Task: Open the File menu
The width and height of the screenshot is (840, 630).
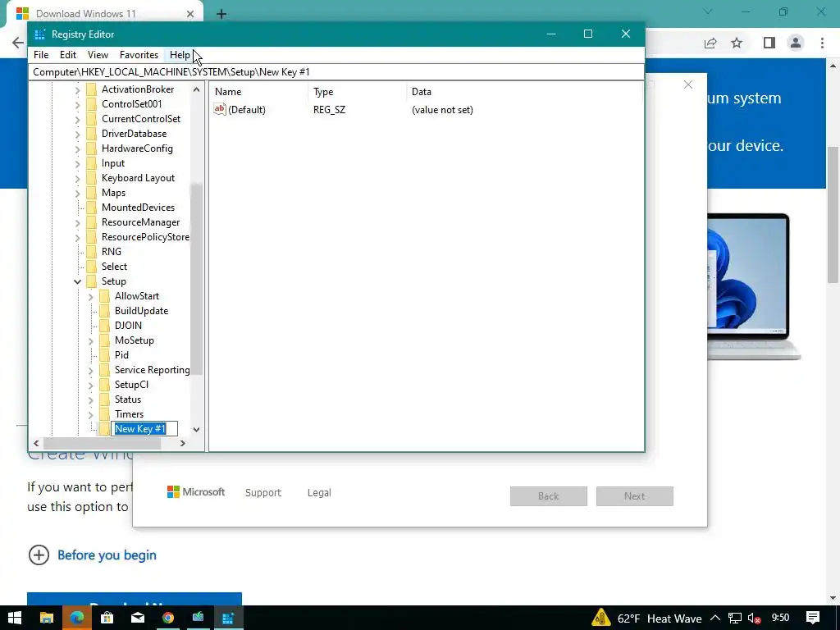Action: point(41,55)
